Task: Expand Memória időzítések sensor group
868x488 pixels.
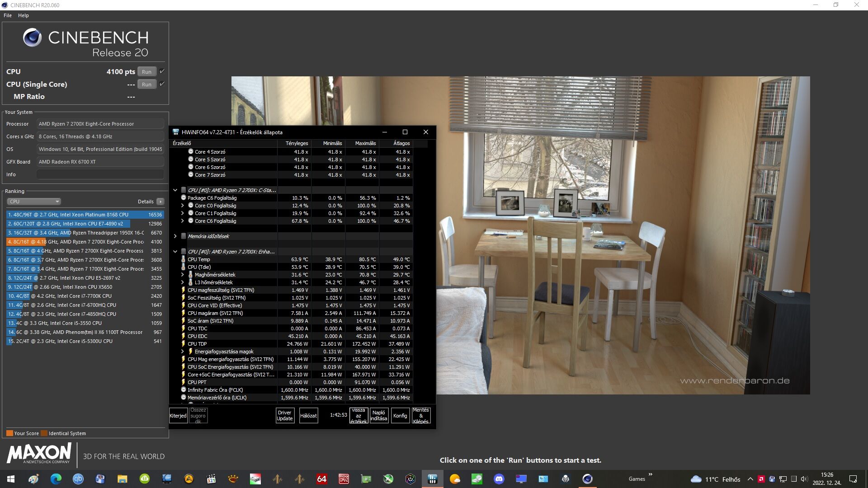Action: click(x=175, y=236)
